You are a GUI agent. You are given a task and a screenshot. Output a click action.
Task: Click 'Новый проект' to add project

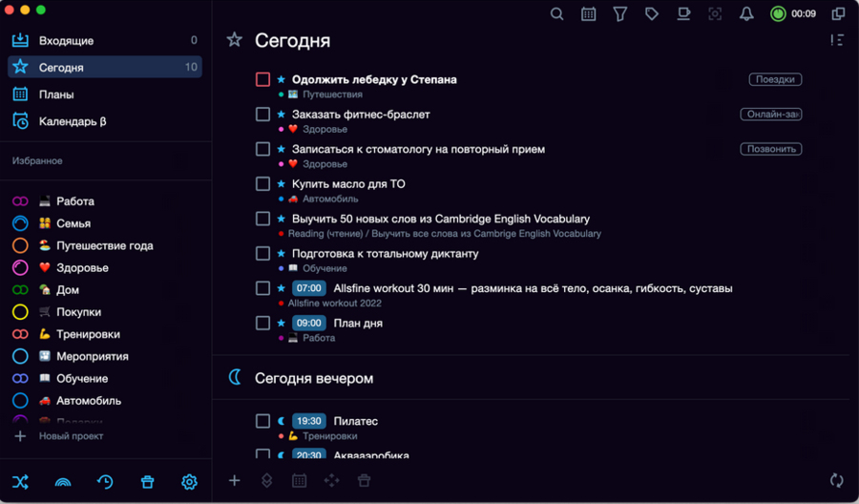point(71,436)
